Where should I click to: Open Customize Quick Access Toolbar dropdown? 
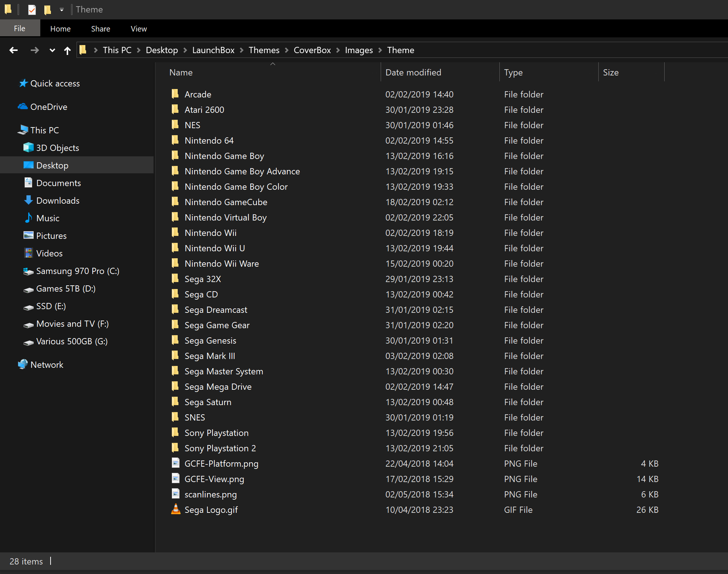tap(62, 10)
